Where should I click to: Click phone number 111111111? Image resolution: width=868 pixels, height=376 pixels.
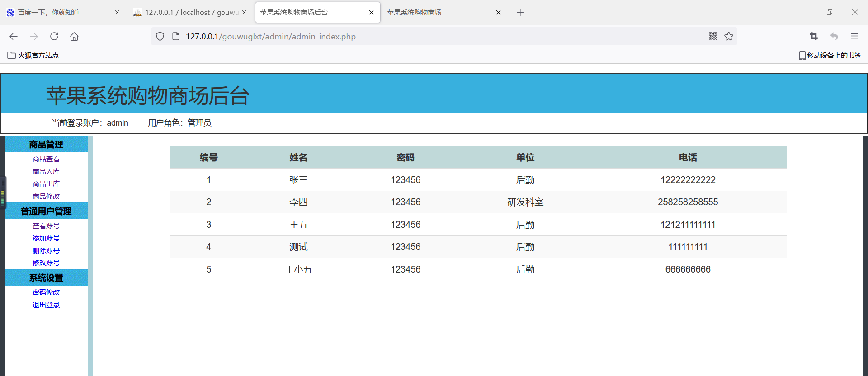[688, 247]
